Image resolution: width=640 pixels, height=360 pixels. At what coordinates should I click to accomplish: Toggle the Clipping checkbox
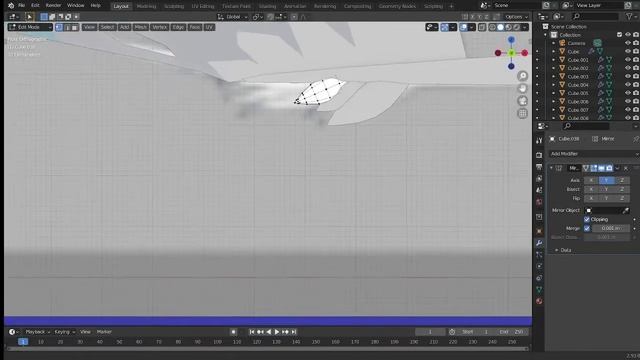coord(587,220)
